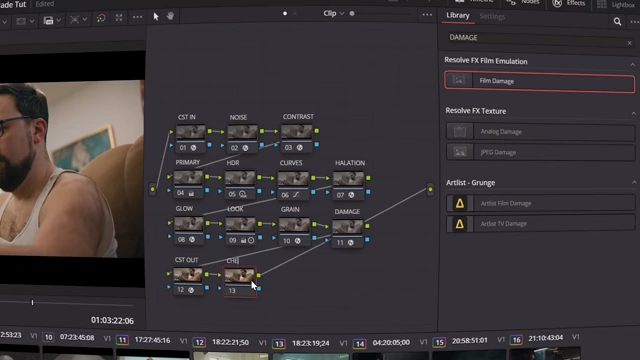Open the dropdown beside the viewer frame icon
Viewport: 640px width, 360px height.
point(32,21)
